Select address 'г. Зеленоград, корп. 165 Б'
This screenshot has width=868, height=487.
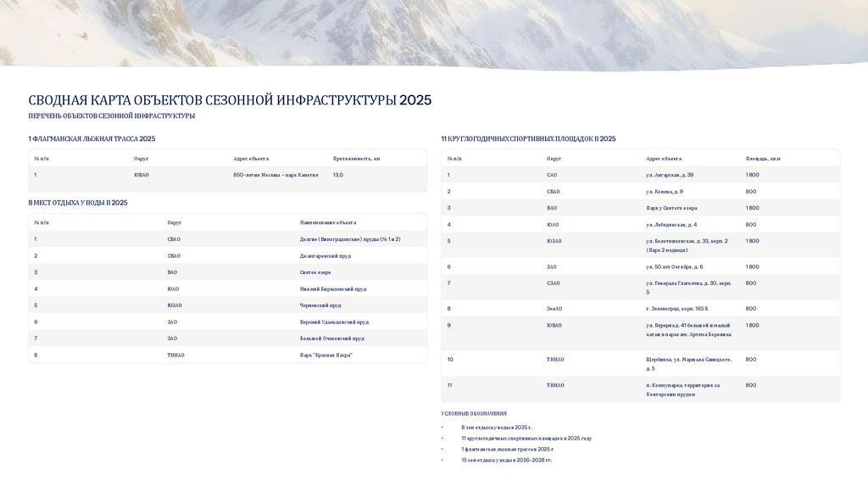click(676, 309)
